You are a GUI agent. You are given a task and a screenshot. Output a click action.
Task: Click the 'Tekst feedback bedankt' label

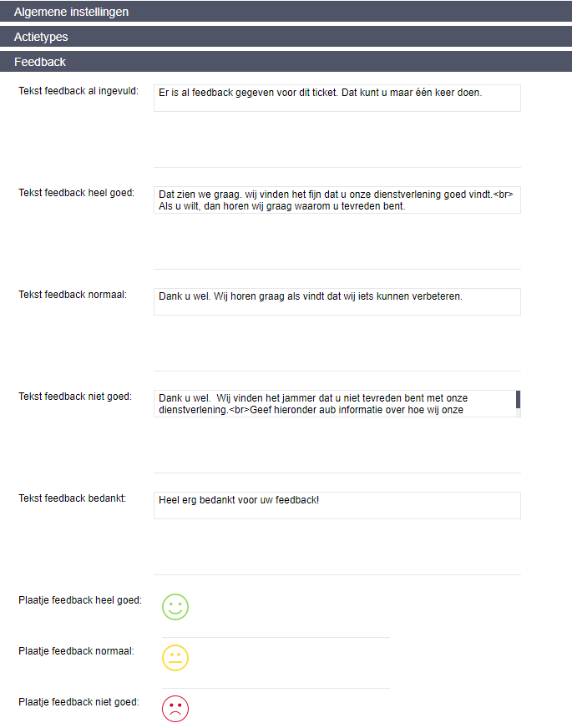coord(73,498)
